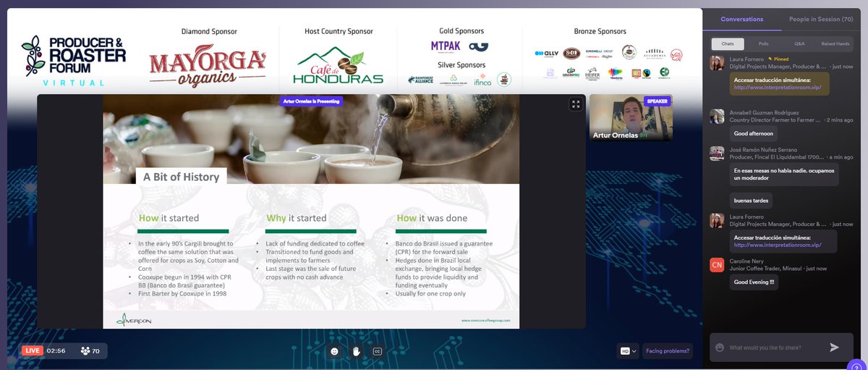Click the Ally bronze sponsor logo
868x370 pixels.
(547, 53)
